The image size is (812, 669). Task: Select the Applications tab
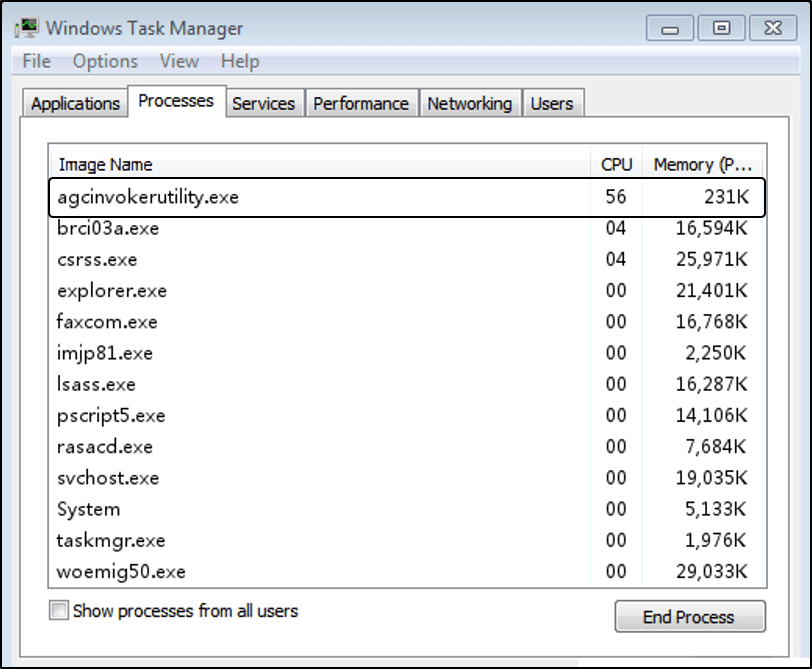point(75,103)
